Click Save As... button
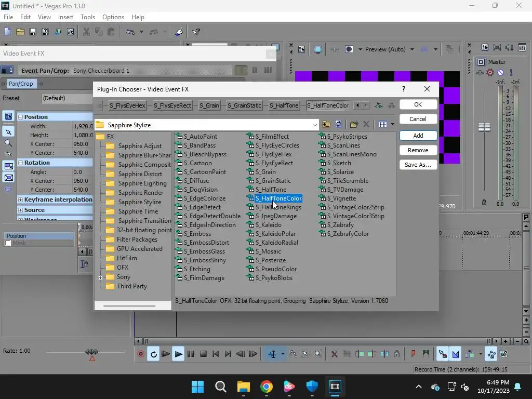The width and height of the screenshot is (532, 399). click(418, 165)
